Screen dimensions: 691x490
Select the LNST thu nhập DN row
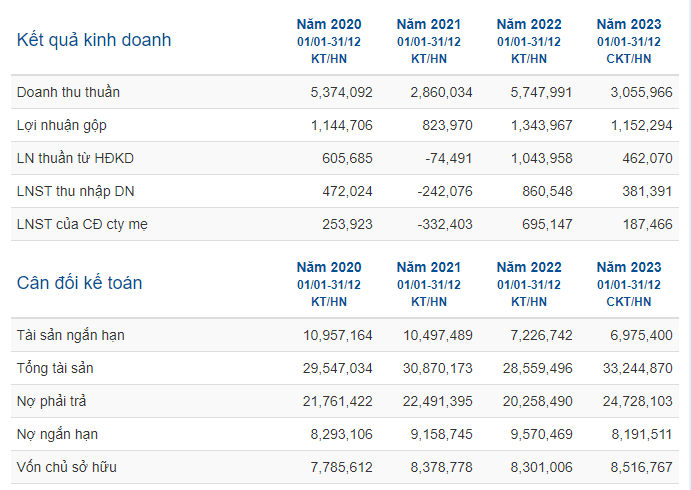coord(345,191)
